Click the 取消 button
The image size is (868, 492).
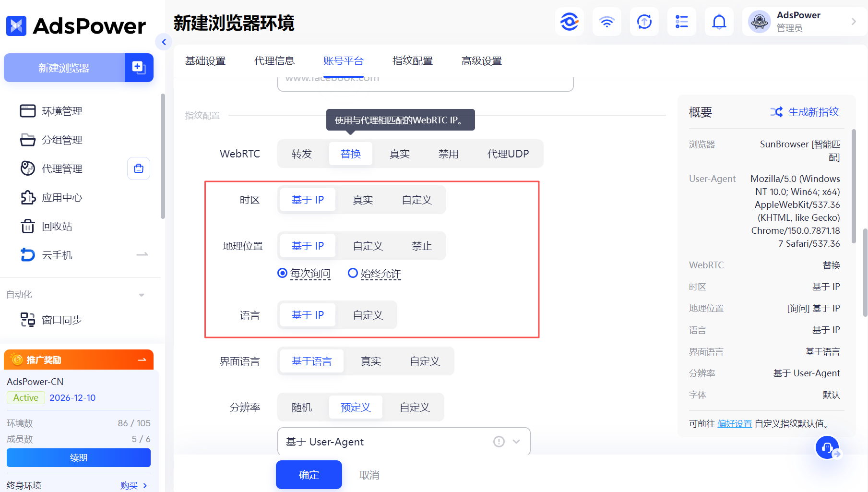(369, 475)
